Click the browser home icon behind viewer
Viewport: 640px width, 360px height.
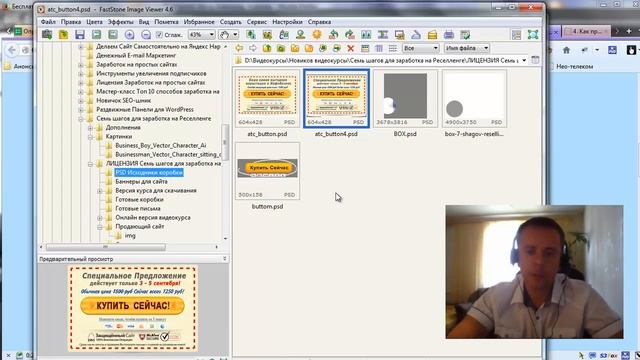click(567, 50)
